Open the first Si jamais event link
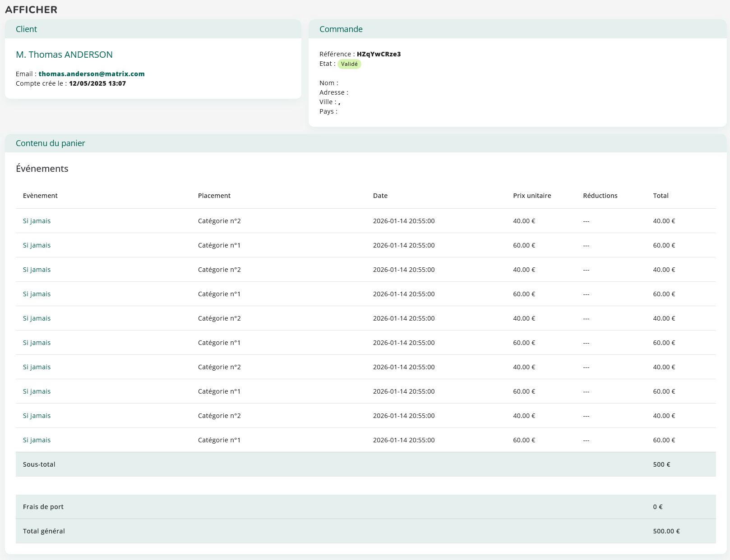 point(37,221)
